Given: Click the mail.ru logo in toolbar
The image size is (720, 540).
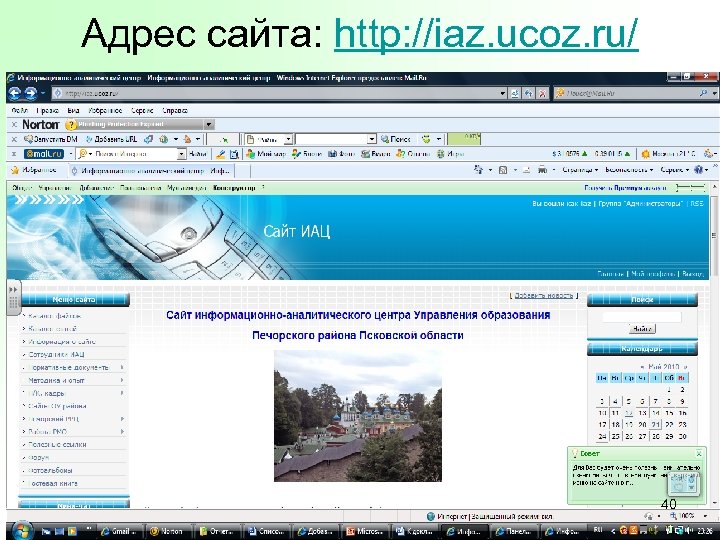Looking at the screenshot, I should pos(44,154).
